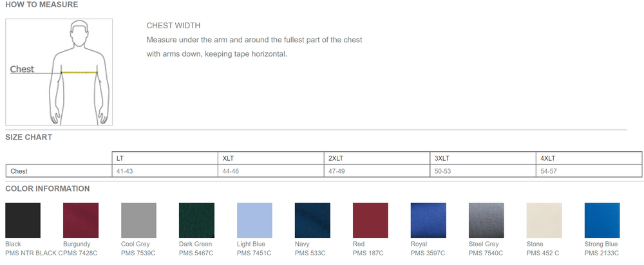The image size is (644, 265).
Task: Click the Chest row label in table
Action: click(19, 171)
